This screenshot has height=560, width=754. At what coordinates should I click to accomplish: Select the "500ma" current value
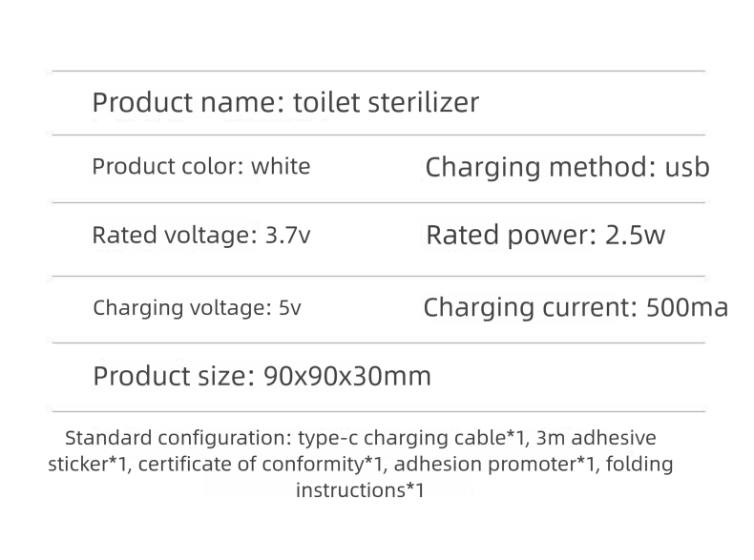(687, 308)
